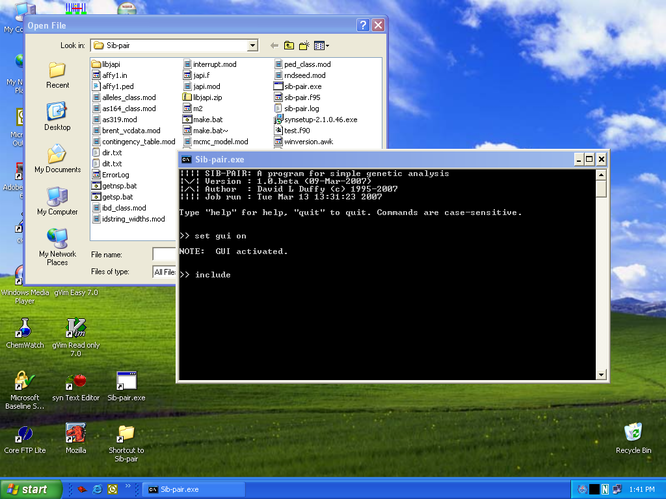666x499 pixels.
Task: Open Sib-pair.exe desktop shortcut
Action: (126, 386)
